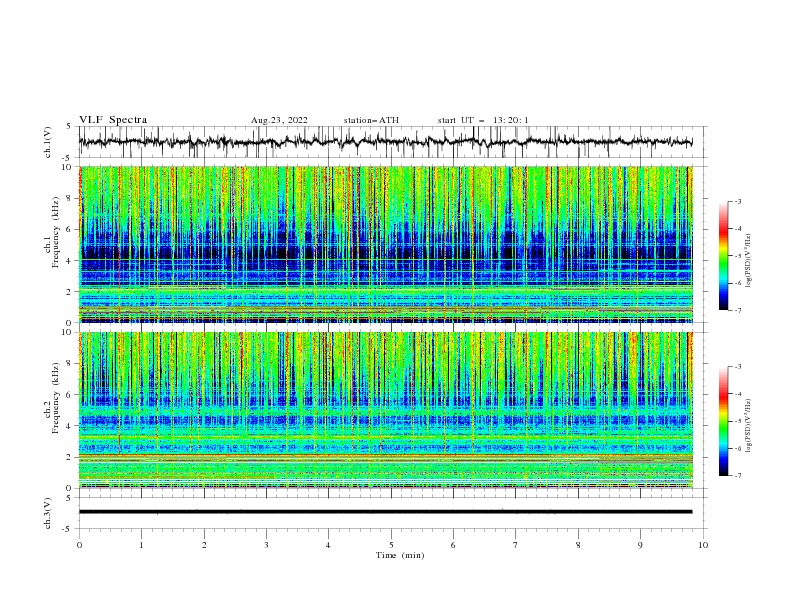Click the time axis tick label "1"
Screen dimensions: 792x612
141,545
